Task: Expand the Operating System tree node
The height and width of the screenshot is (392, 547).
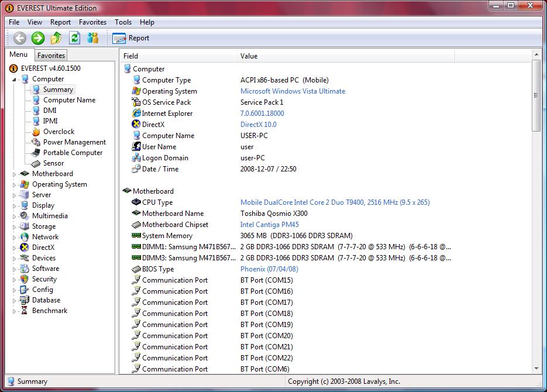Action: [14, 184]
